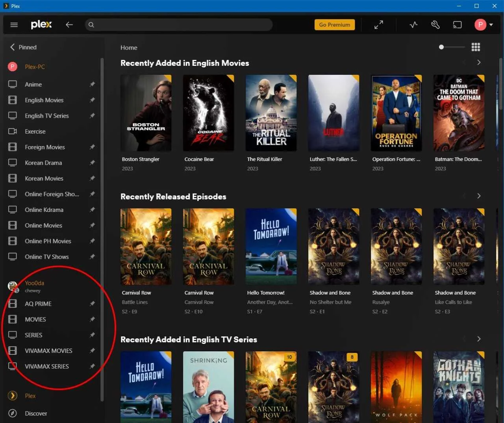Enter fullscreen with the expand arrows icon
This screenshot has height=423, width=504.
(x=379, y=25)
